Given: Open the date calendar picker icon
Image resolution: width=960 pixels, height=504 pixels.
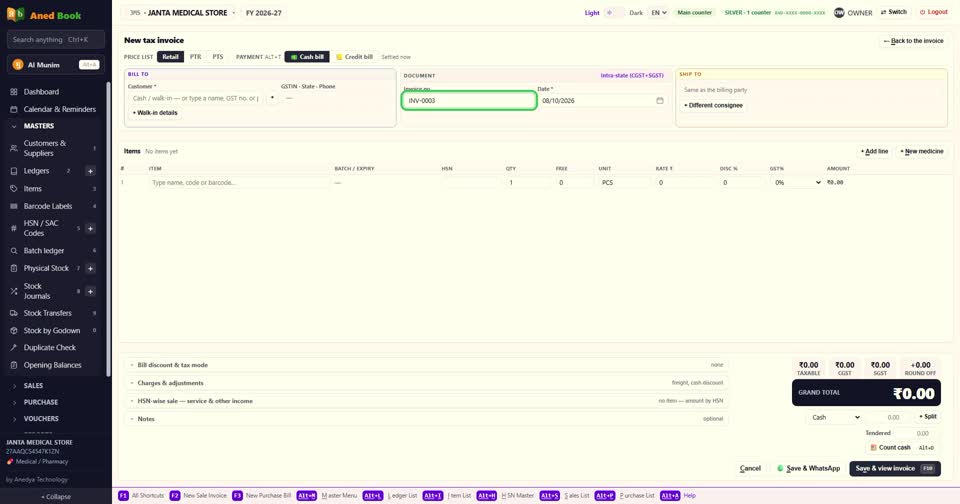Looking at the screenshot, I should tap(659, 100).
